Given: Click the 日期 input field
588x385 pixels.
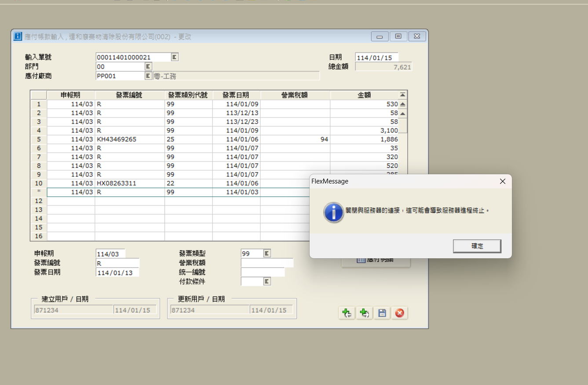Looking at the screenshot, I should pos(376,57).
